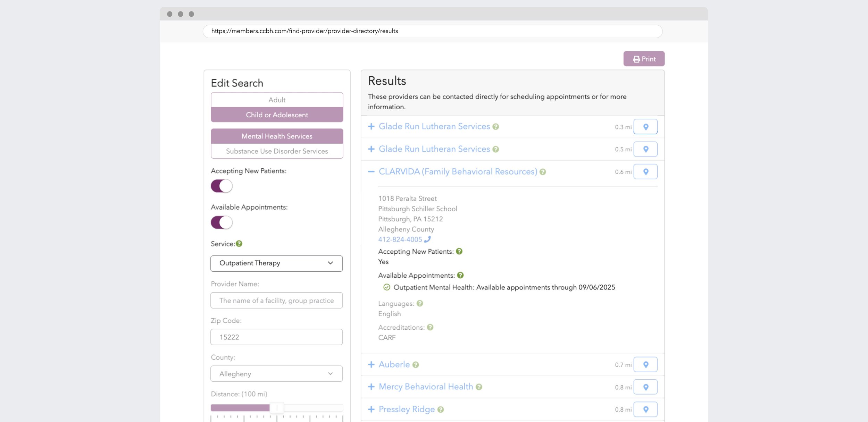868x422 pixels.
Task: Click help icon beside Mercy Behavioral Health
Action: [x=479, y=387]
